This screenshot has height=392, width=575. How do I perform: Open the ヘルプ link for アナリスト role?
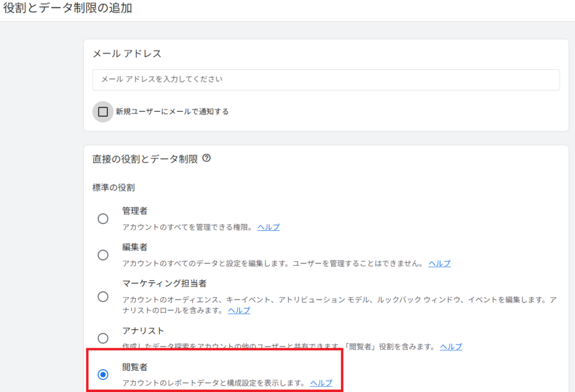click(x=451, y=347)
